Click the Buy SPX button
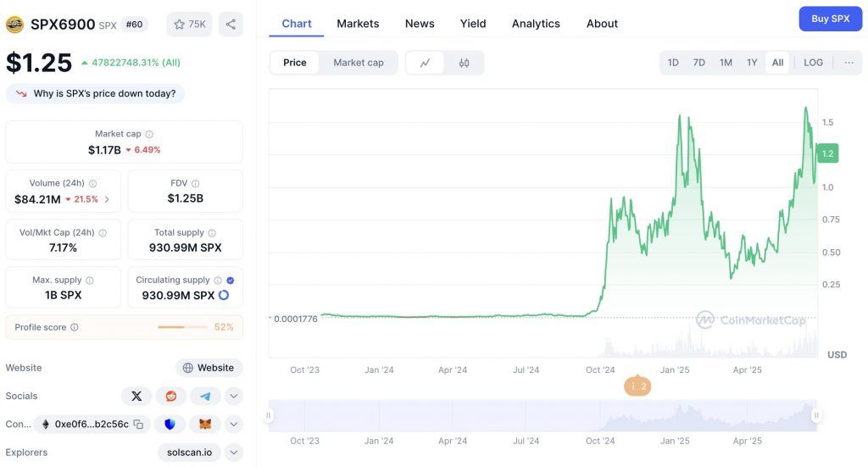The height and width of the screenshot is (467, 868). [x=831, y=19]
